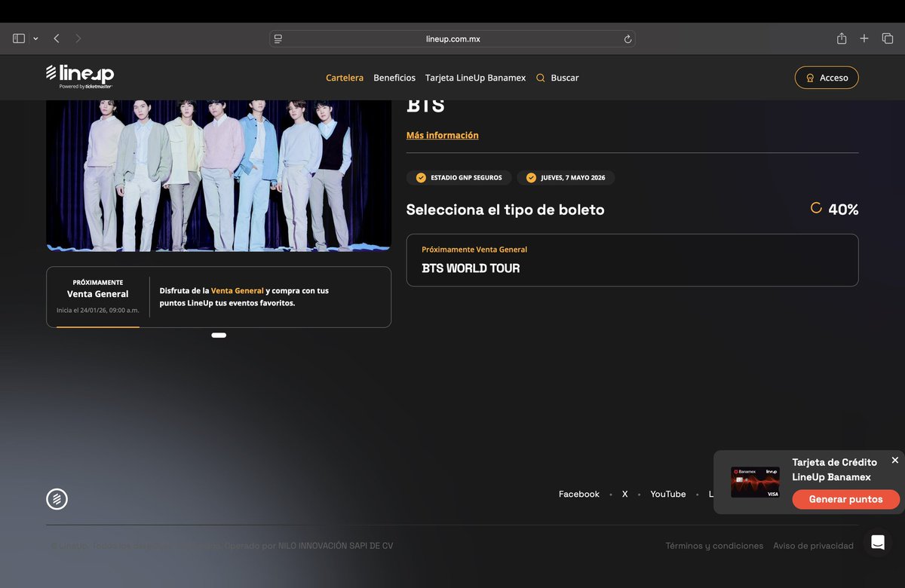
Task: Open the Cartelera menu item
Action: click(x=345, y=78)
